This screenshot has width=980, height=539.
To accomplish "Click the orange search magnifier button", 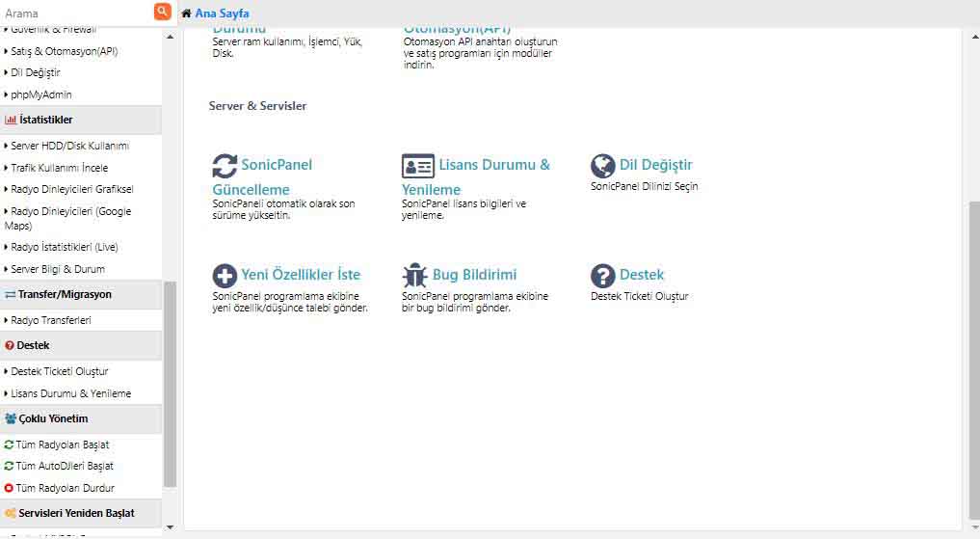I will tap(162, 12).
